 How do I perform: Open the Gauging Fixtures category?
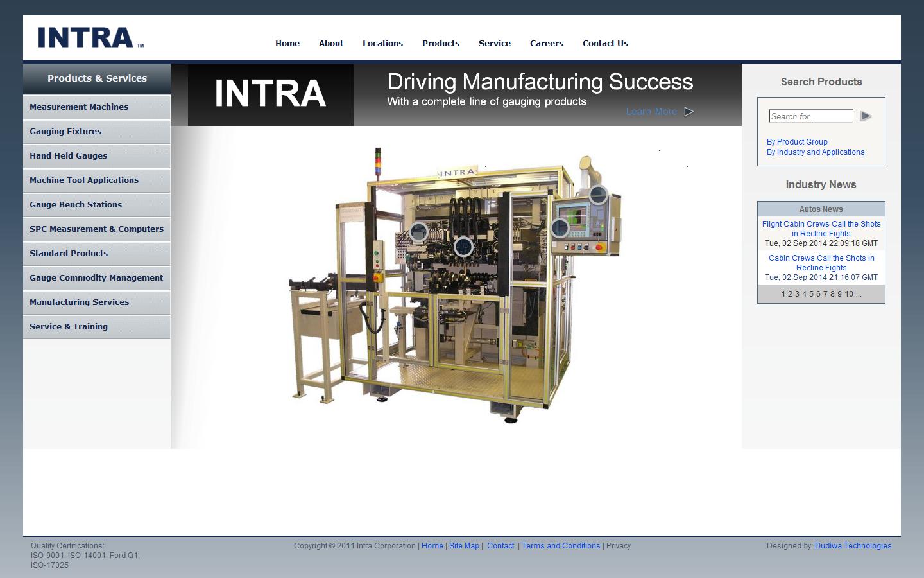pyautogui.click(x=65, y=131)
